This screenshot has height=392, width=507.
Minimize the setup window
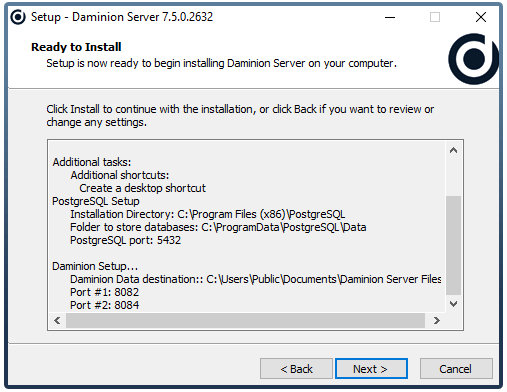390,17
